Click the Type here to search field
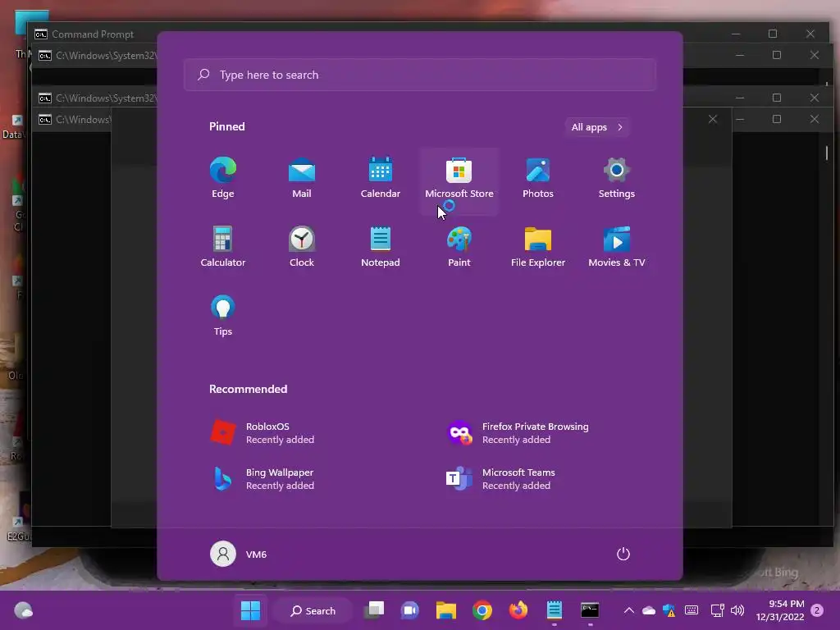840x630 pixels. [x=420, y=75]
